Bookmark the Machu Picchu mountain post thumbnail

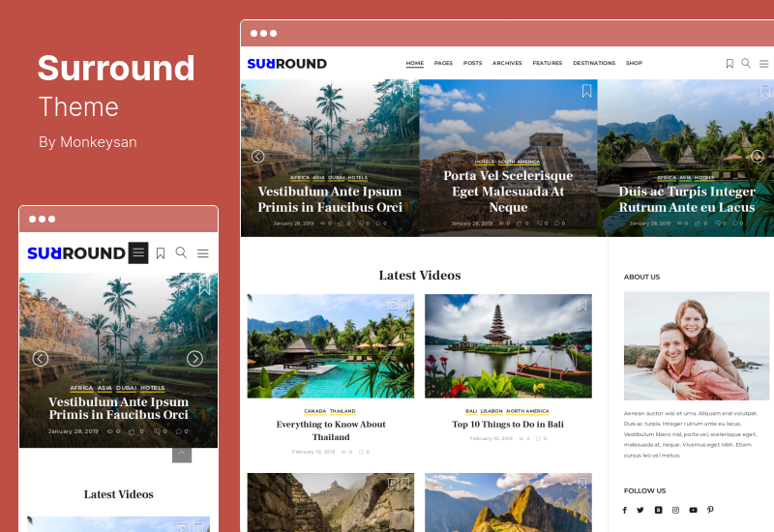(x=582, y=483)
